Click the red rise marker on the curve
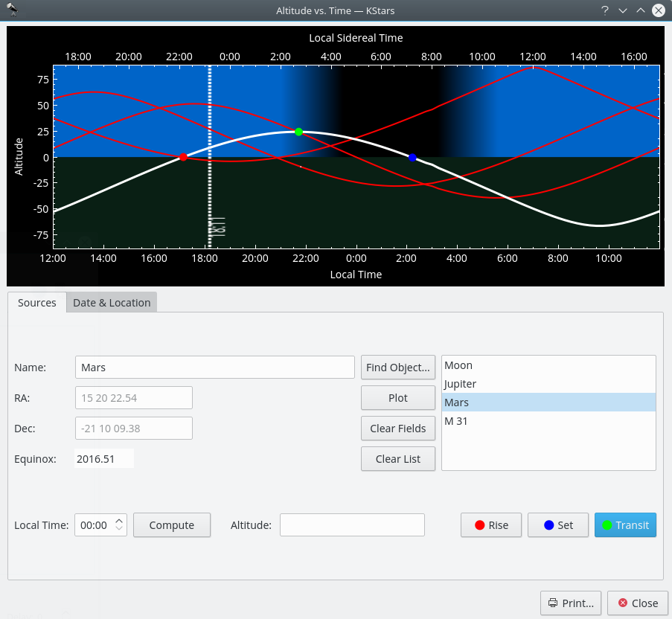The image size is (672, 619). coord(183,157)
